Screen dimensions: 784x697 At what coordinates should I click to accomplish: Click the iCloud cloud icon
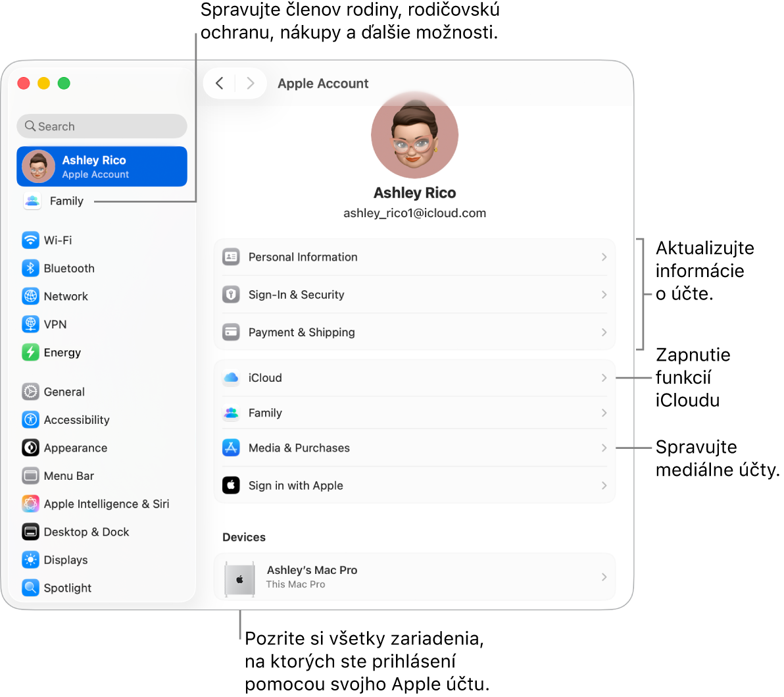point(231,377)
